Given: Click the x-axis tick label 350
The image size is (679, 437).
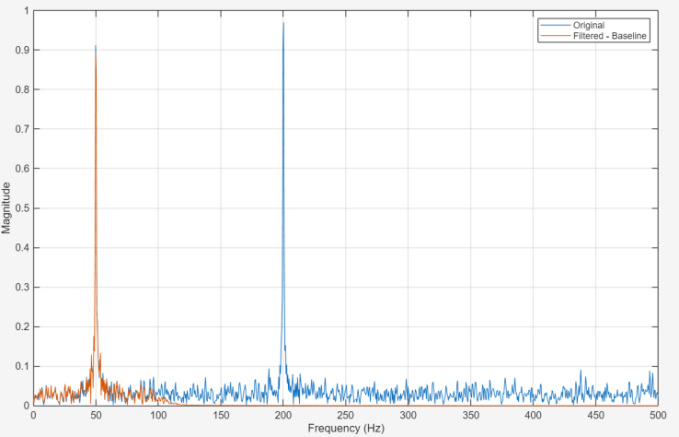Looking at the screenshot, I should click(x=470, y=415).
